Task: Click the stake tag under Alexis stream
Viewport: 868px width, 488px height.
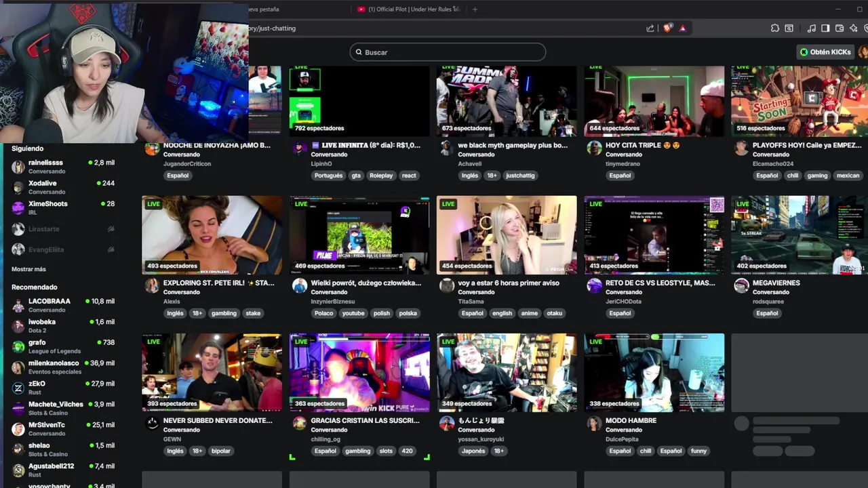Action: pos(253,313)
